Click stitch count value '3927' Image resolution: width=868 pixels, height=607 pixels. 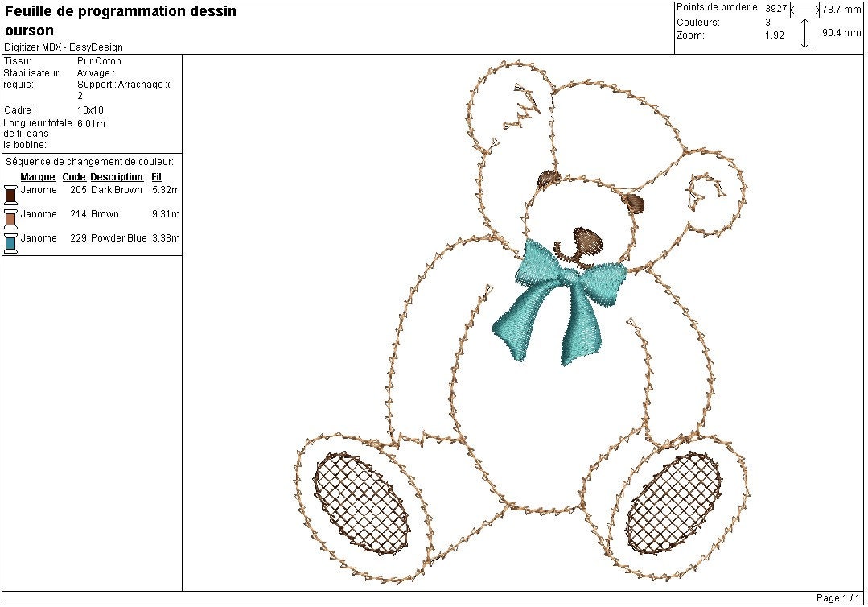click(x=776, y=8)
